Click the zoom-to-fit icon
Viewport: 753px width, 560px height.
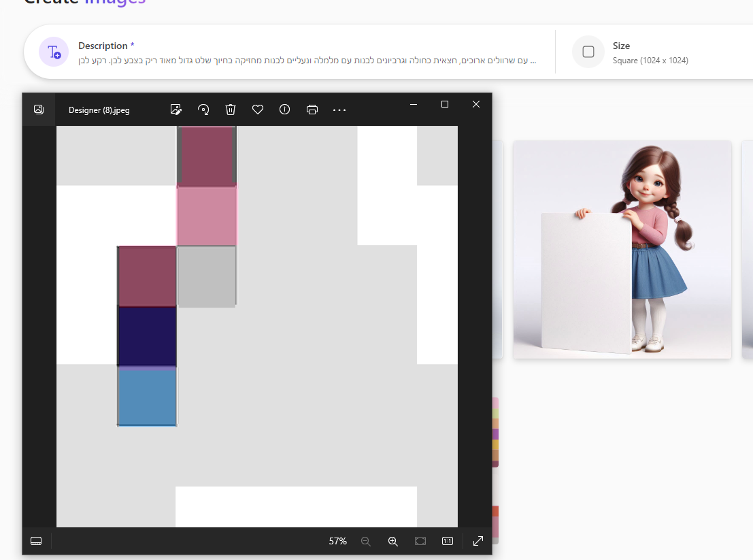coord(420,541)
